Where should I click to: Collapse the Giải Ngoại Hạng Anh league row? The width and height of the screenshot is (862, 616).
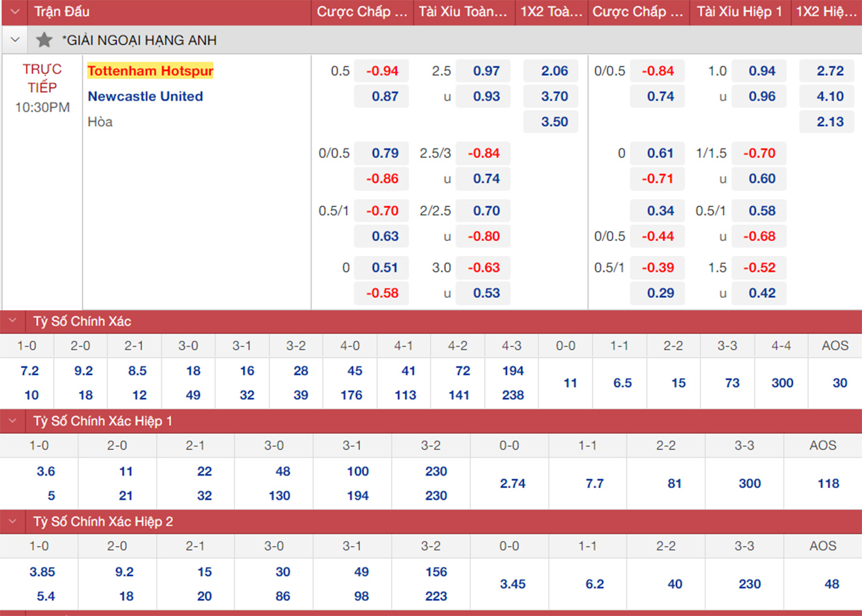[x=15, y=41]
